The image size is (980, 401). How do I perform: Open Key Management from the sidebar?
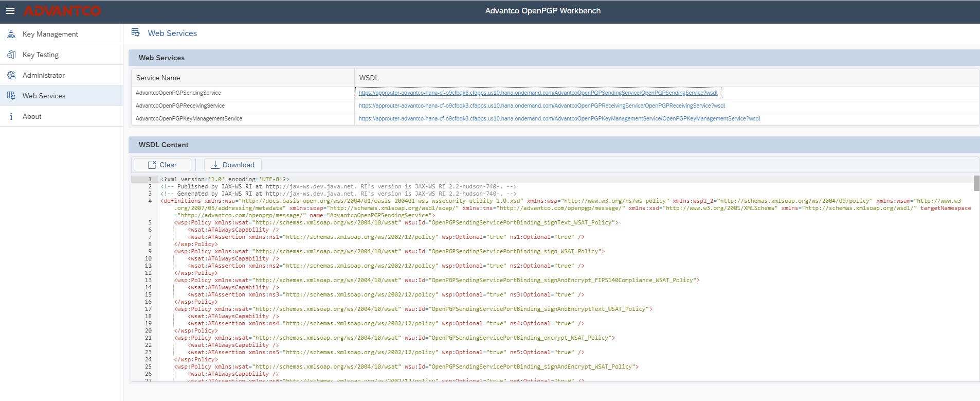[50, 34]
